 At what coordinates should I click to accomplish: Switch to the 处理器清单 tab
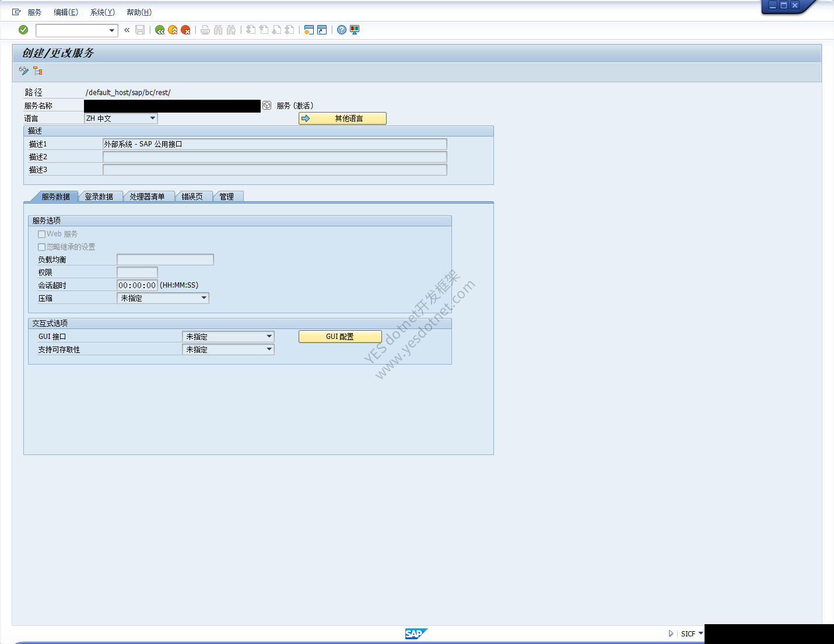tap(148, 197)
